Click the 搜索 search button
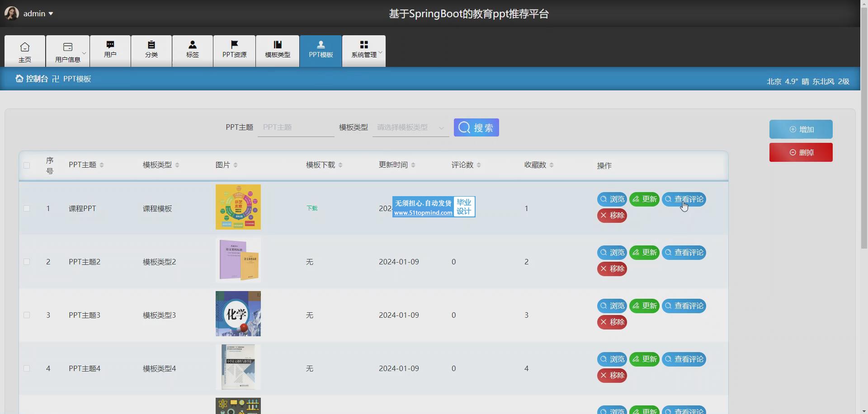The width and height of the screenshot is (868, 414). pos(476,127)
